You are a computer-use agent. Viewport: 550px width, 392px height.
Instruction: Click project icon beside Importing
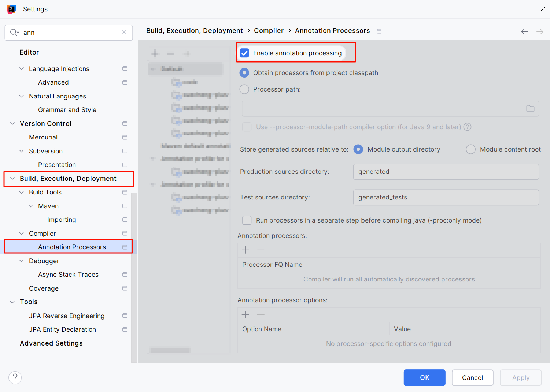pos(125,220)
